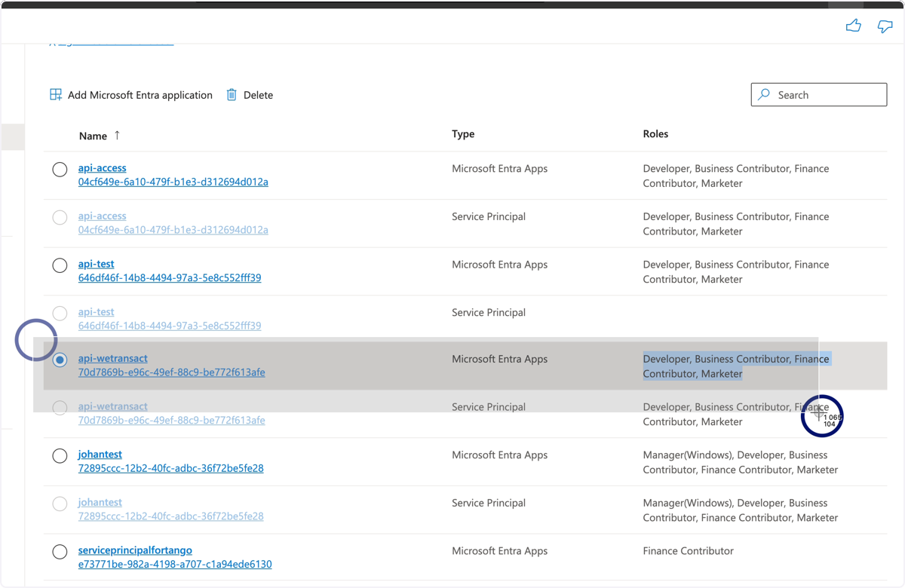The width and height of the screenshot is (905, 588).
Task: Delete the selected application
Action: tap(250, 95)
